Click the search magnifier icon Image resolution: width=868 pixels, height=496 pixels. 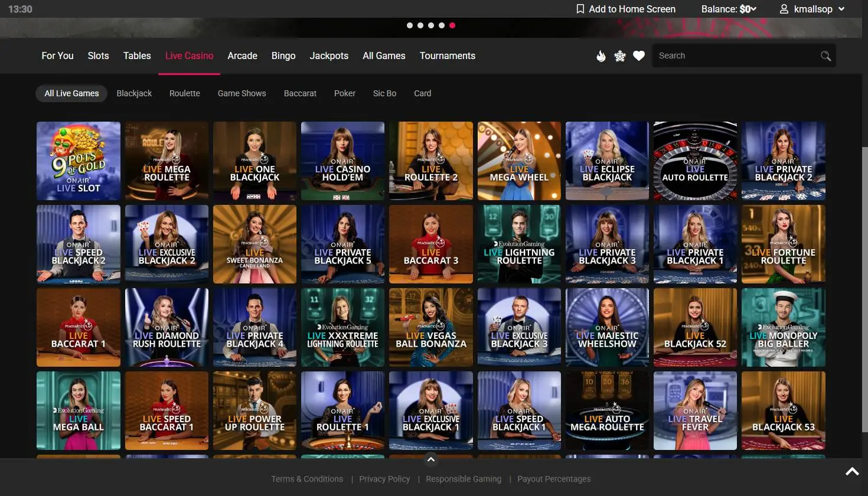[x=825, y=56]
